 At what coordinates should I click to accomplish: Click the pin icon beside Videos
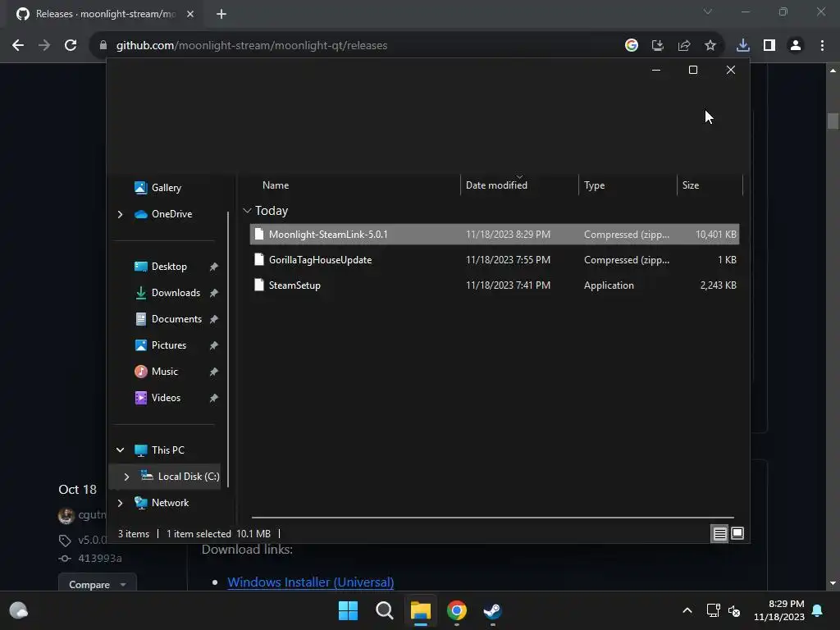(x=214, y=398)
